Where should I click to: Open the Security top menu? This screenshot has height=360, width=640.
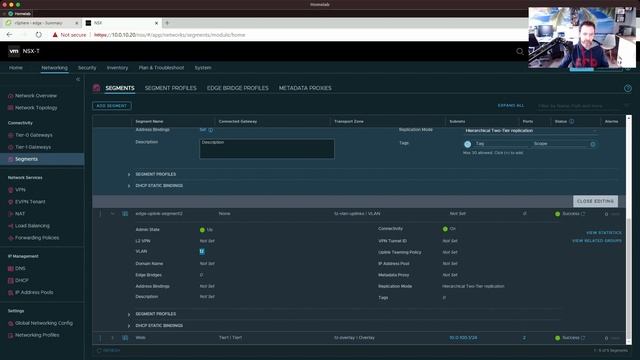click(87, 68)
